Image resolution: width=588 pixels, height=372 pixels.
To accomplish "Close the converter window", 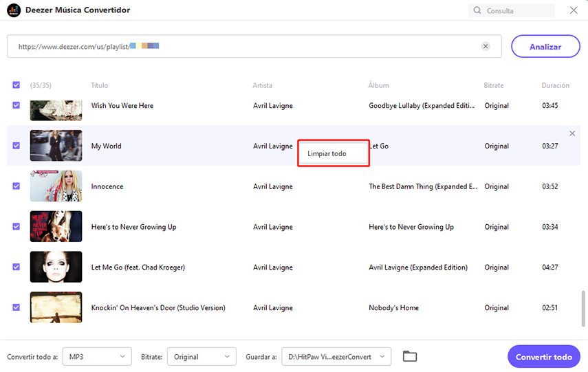I will pos(574,10).
